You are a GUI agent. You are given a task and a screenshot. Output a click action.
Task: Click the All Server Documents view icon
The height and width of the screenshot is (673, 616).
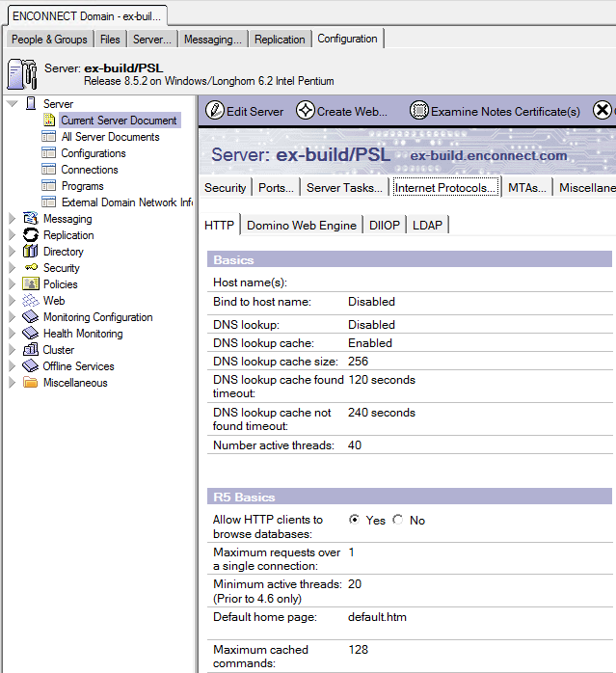click(48, 137)
